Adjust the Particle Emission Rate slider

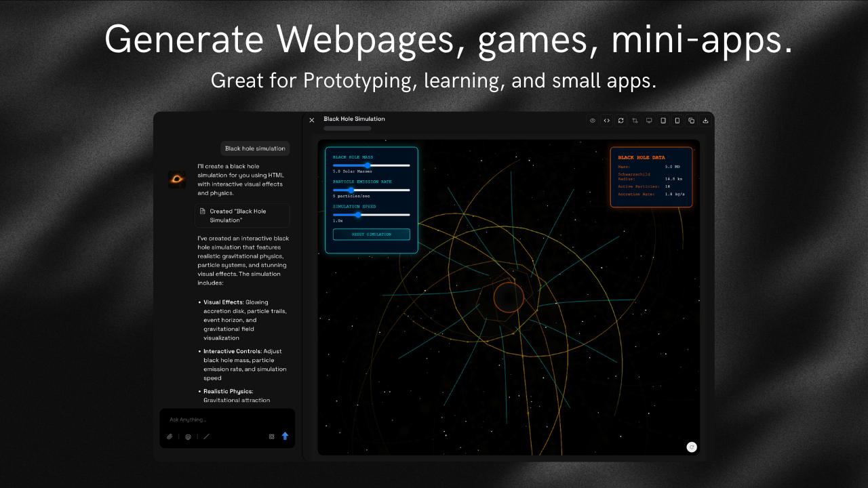pyautogui.click(x=372, y=190)
